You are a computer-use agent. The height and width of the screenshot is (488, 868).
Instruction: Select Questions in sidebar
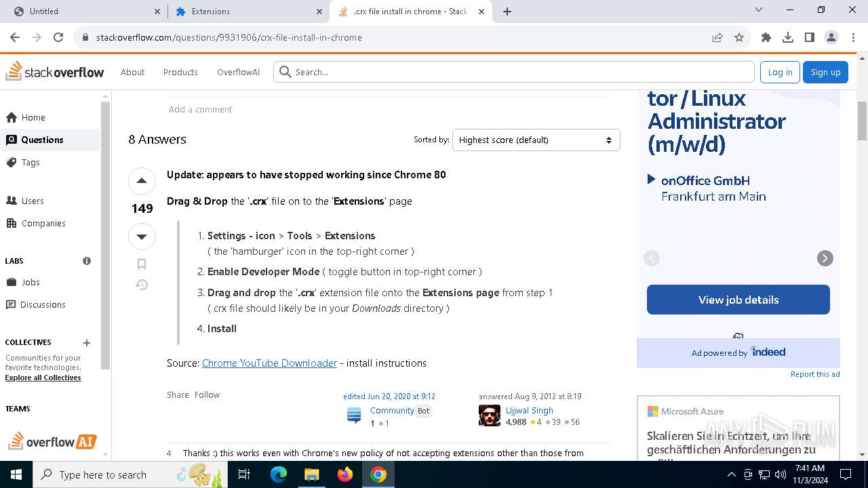click(50, 140)
